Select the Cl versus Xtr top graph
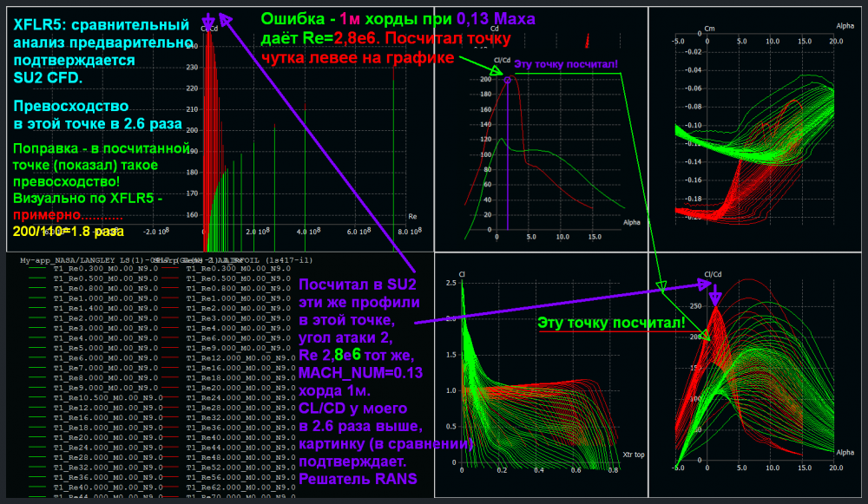Viewport: 868px width, 504px height. pyautogui.click(x=541, y=375)
